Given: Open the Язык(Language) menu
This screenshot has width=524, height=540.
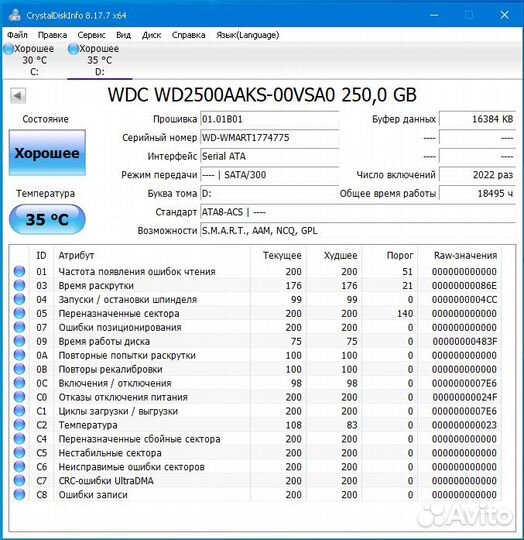Looking at the screenshot, I should 248,35.
